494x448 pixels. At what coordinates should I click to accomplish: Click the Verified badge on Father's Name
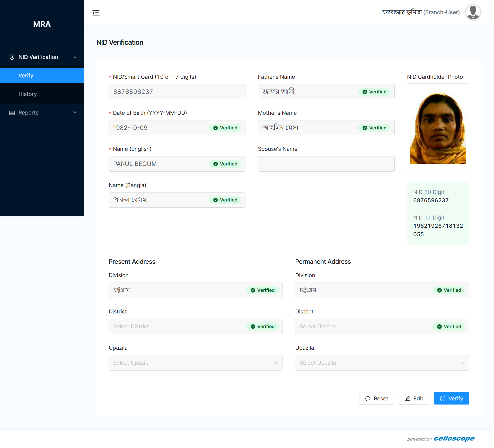point(375,92)
